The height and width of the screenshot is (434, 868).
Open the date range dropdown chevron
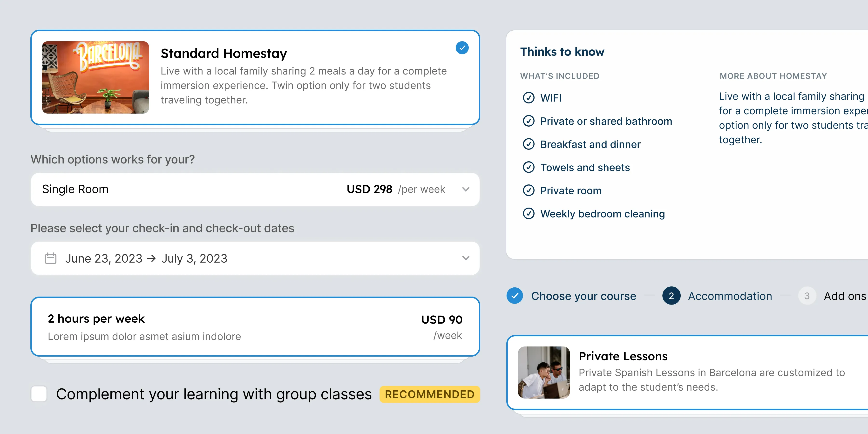pyautogui.click(x=466, y=258)
